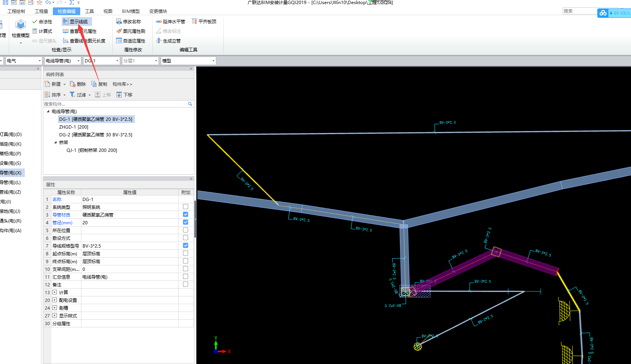Click the 检查模型 cube icon
631x364 pixels.
coord(21,25)
